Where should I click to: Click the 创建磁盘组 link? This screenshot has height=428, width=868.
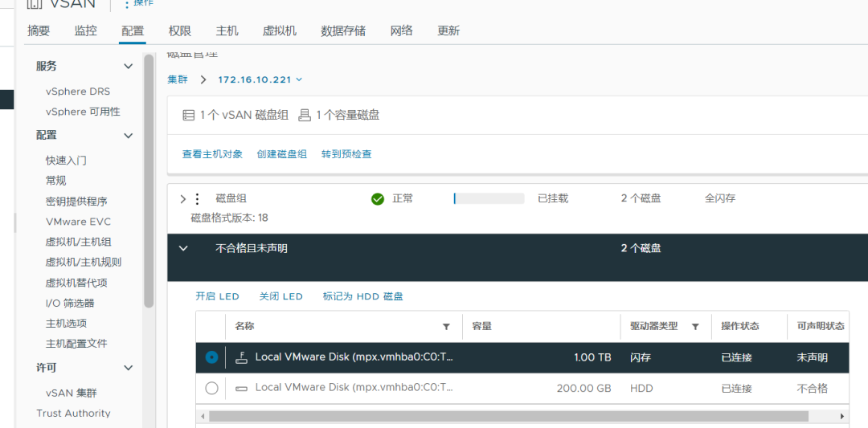(x=282, y=154)
